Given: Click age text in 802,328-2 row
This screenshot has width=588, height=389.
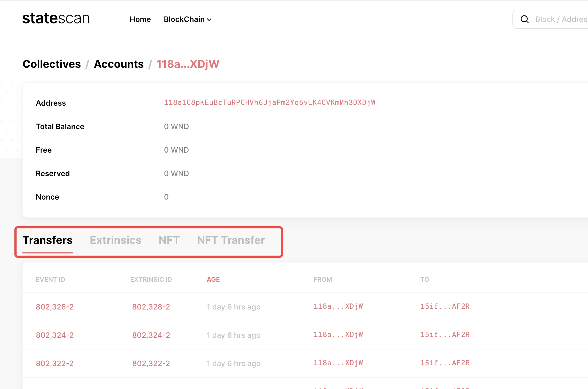Looking at the screenshot, I should pos(234,307).
